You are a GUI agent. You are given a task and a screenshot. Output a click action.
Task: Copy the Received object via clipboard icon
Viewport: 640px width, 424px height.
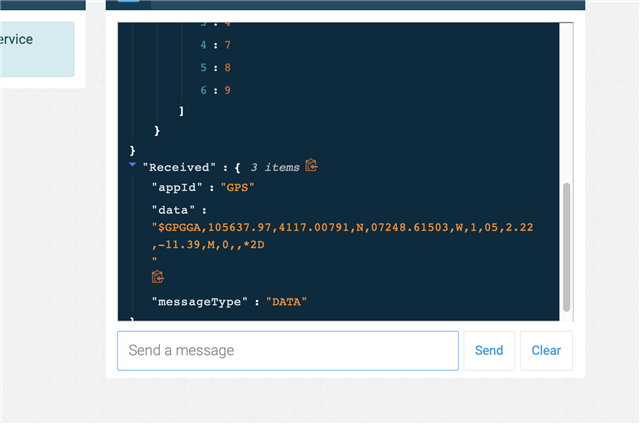pyautogui.click(x=311, y=165)
